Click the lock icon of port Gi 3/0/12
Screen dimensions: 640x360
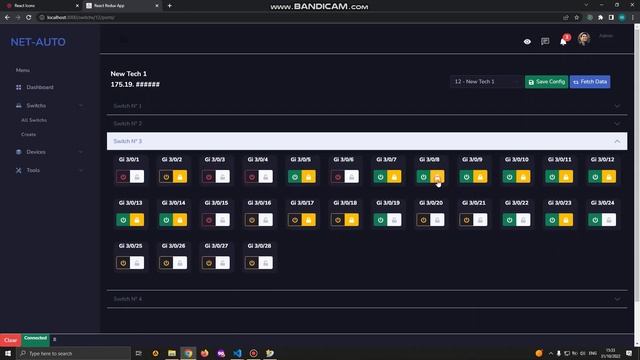(609, 177)
